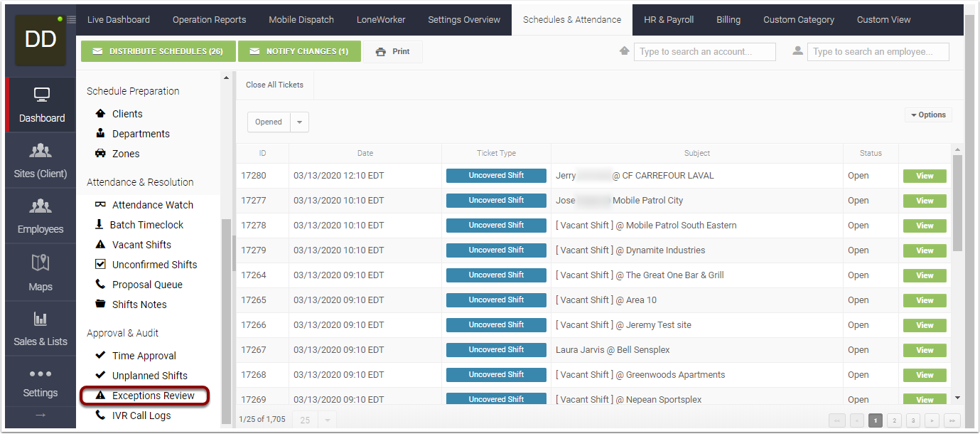
Task: Toggle the Unconfirmed Shifts checkbox icon
Action: (x=99, y=264)
